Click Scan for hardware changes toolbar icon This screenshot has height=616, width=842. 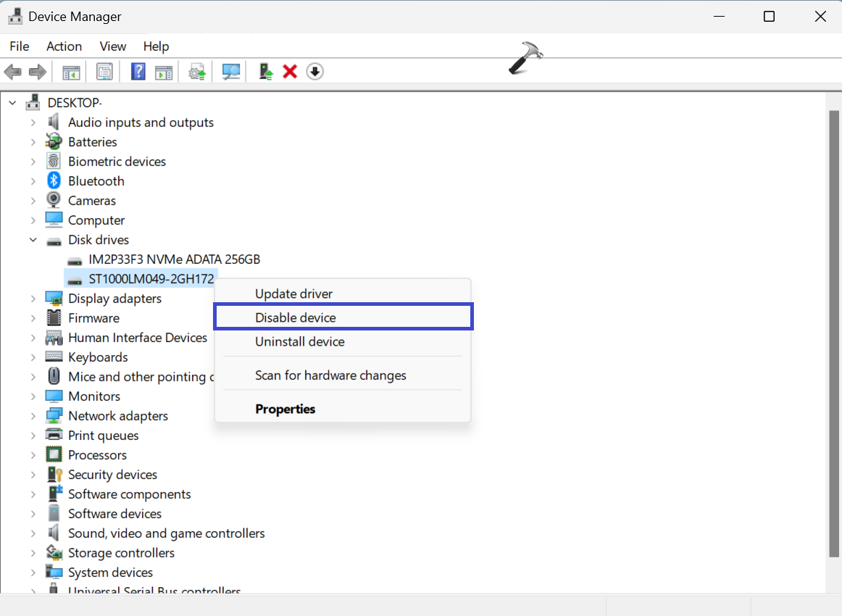click(x=231, y=72)
